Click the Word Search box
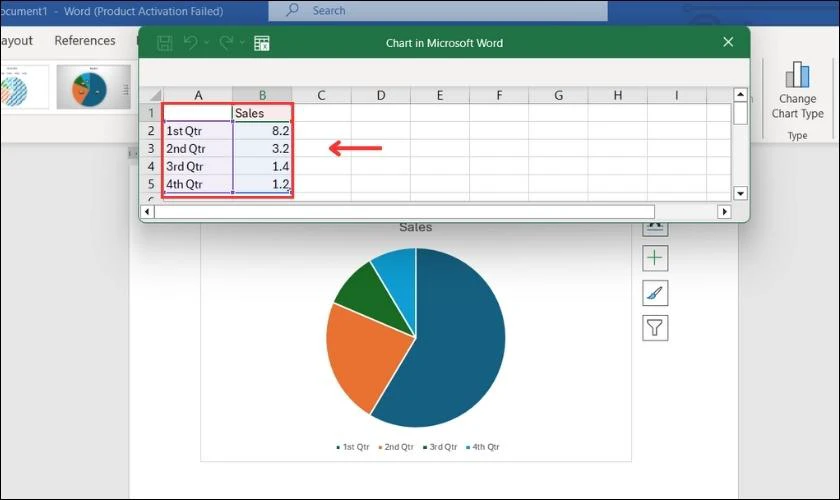This screenshot has width=840, height=500. tap(438, 11)
